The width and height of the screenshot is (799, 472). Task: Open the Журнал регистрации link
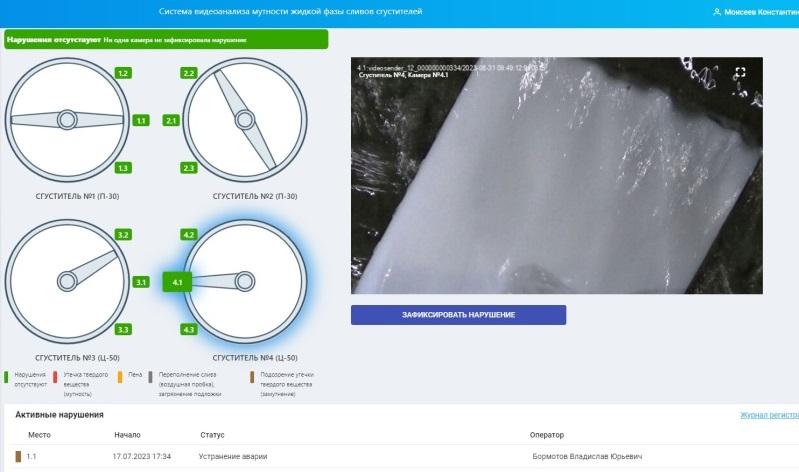768,414
